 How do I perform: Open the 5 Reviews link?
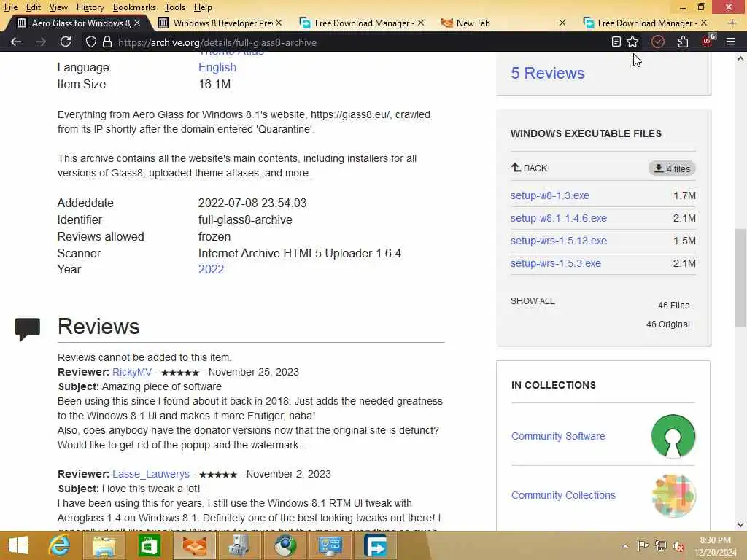tap(547, 73)
